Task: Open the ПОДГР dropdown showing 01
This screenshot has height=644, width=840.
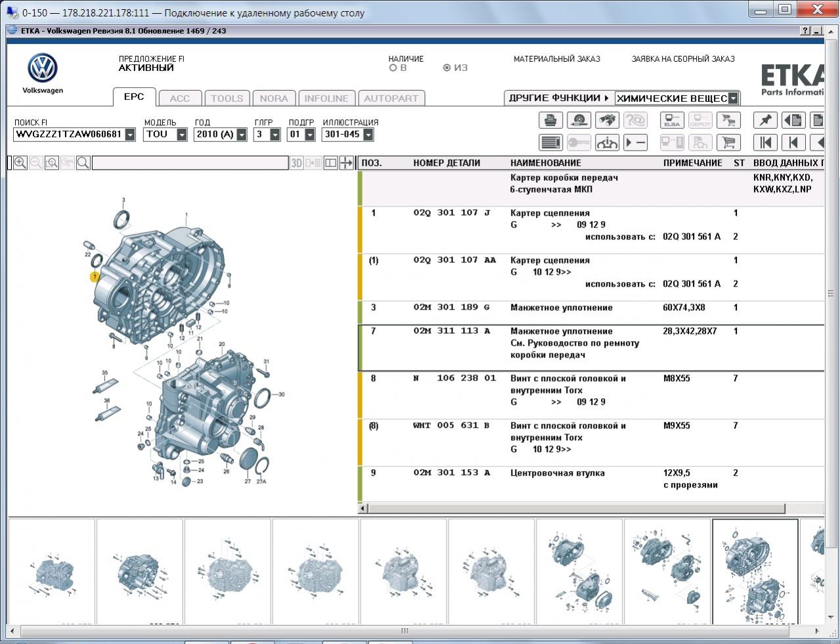Action: (x=310, y=135)
